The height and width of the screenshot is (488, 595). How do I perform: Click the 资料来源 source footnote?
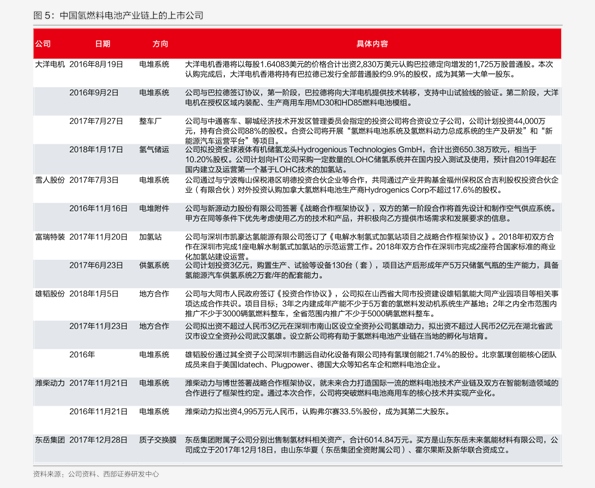click(96, 474)
